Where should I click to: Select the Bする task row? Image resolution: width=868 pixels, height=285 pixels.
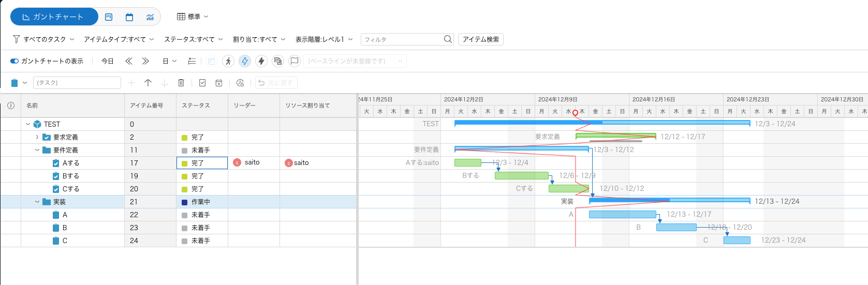pos(178,176)
